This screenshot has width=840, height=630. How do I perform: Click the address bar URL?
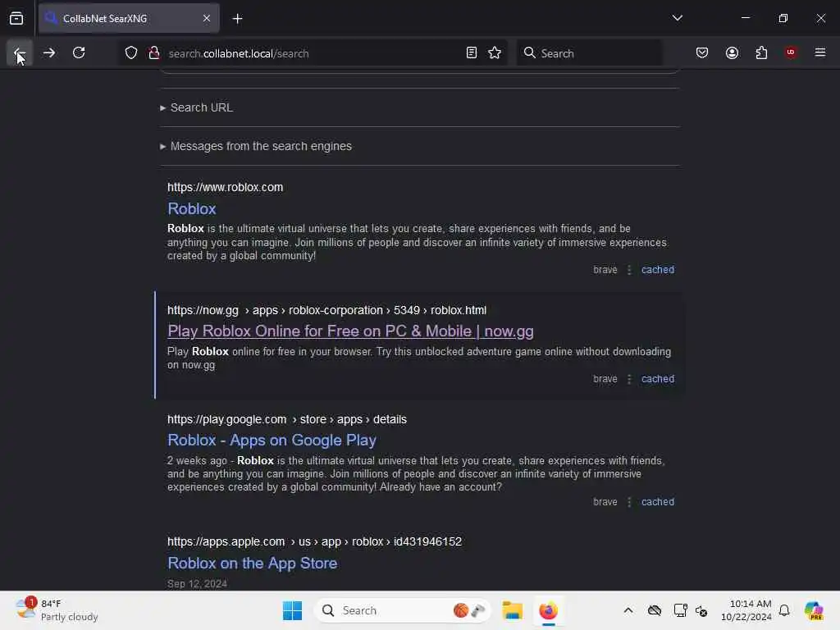[239, 53]
